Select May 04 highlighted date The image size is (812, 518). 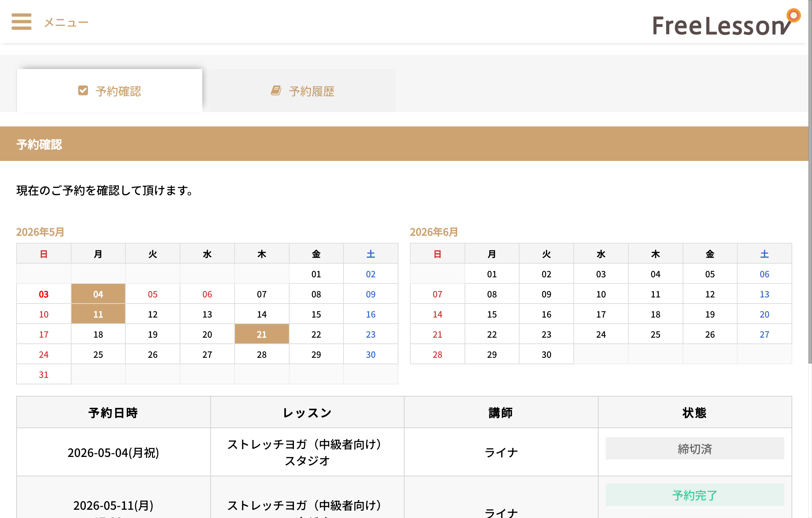(98, 294)
